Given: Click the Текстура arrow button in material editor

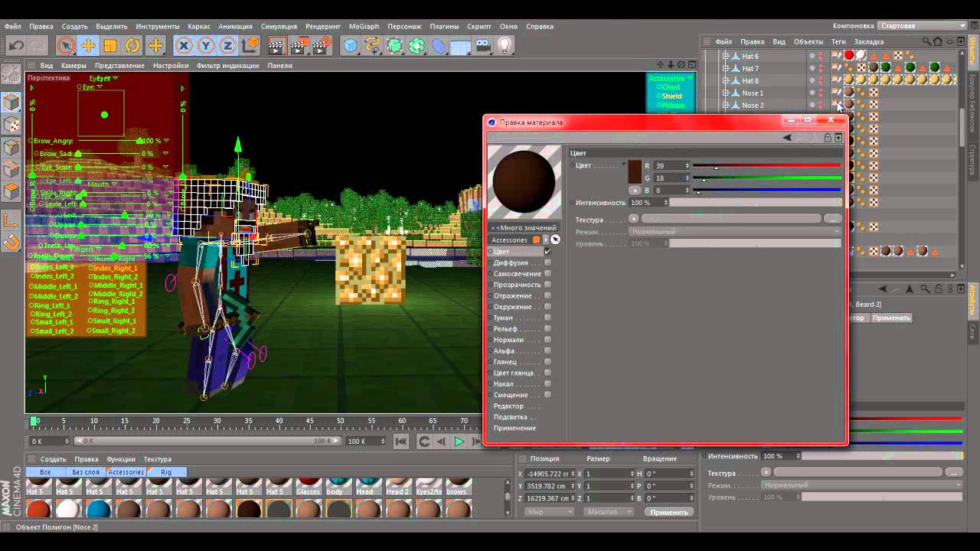Looking at the screenshot, I should click(x=633, y=219).
